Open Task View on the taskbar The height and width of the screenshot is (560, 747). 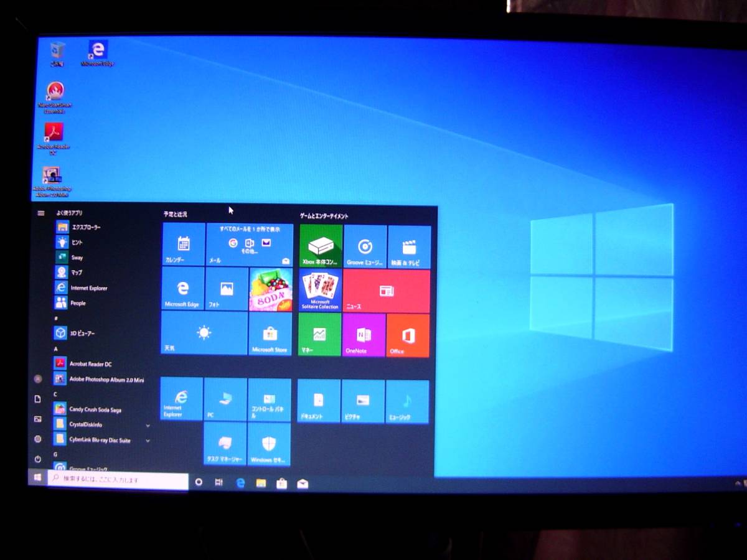[x=219, y=482]
